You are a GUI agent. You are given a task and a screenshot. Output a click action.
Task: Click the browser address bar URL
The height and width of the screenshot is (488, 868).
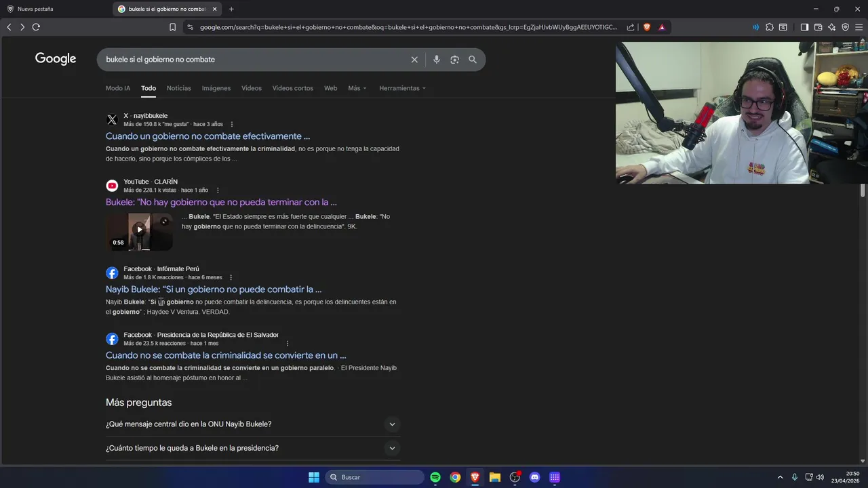click(x=408, y=27)
